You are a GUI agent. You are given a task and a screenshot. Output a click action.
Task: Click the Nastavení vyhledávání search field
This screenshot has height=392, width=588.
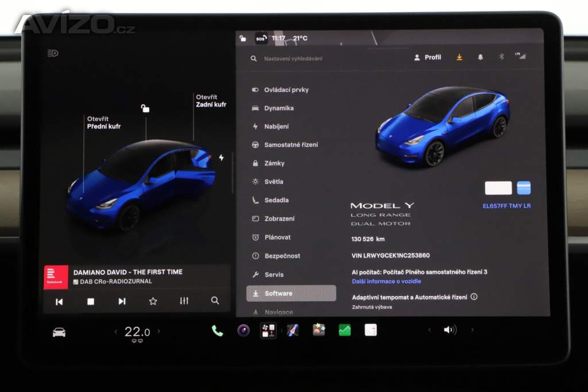click(x=292, y=59)
